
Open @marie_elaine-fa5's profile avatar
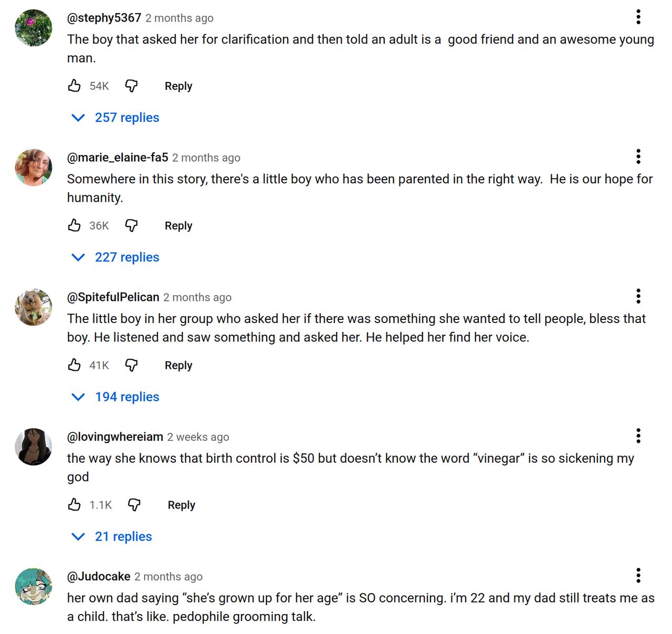(x=34, y=168)
